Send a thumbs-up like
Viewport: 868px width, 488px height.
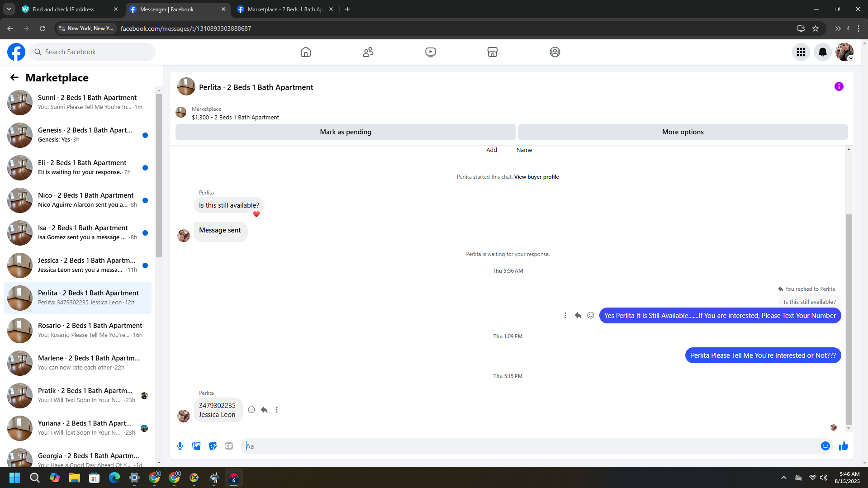(844, 446)
